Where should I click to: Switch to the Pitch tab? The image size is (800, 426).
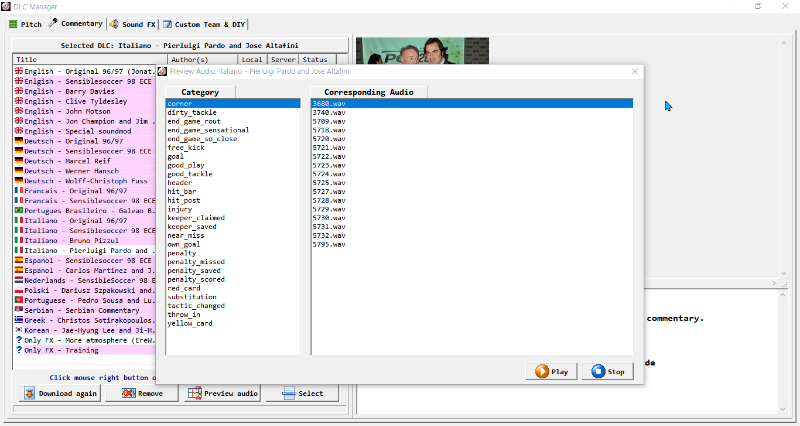pyautogui.click(x=24, y=23)
